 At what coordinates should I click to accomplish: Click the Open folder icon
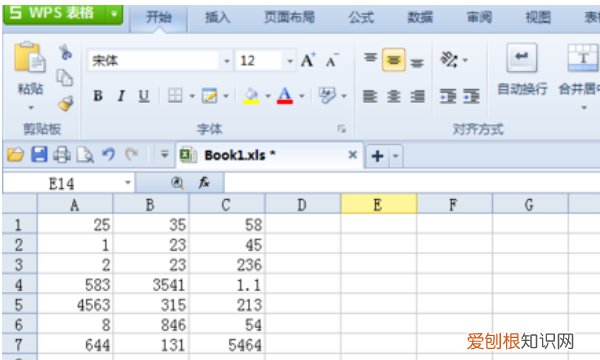click(16, 155)
